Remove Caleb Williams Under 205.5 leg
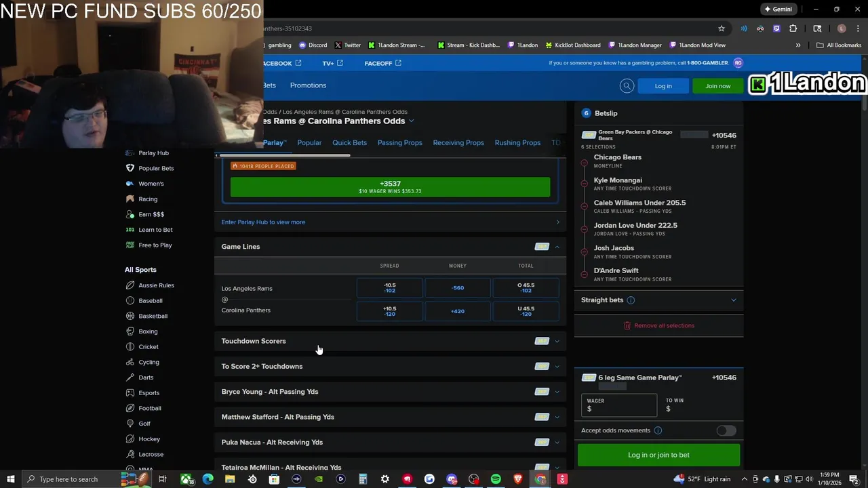 tap(584, 207)
